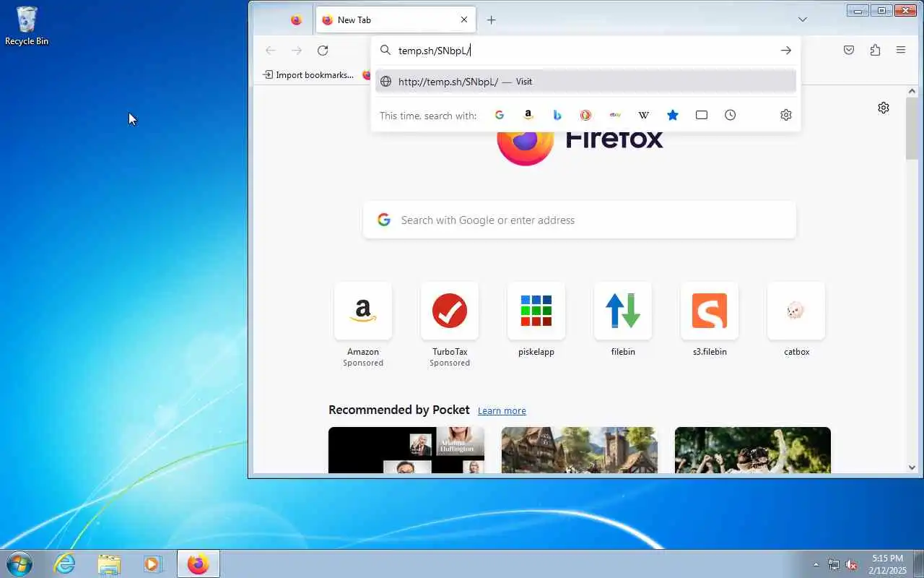Image resolution: width=924 pixels, height=578 pixels.
Task: Click Search with Google input box
Action: [580, 220]
